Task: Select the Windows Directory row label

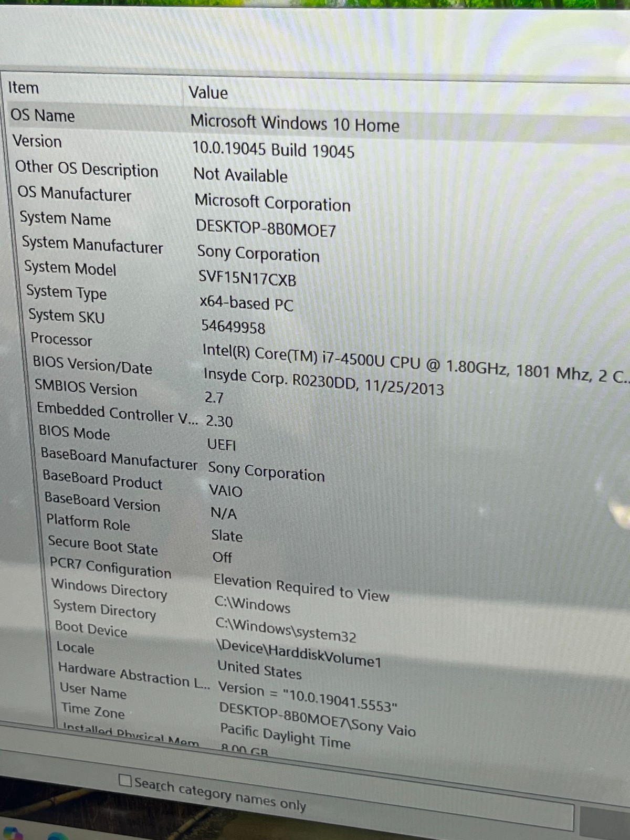Action: click(x=109, y=589)
